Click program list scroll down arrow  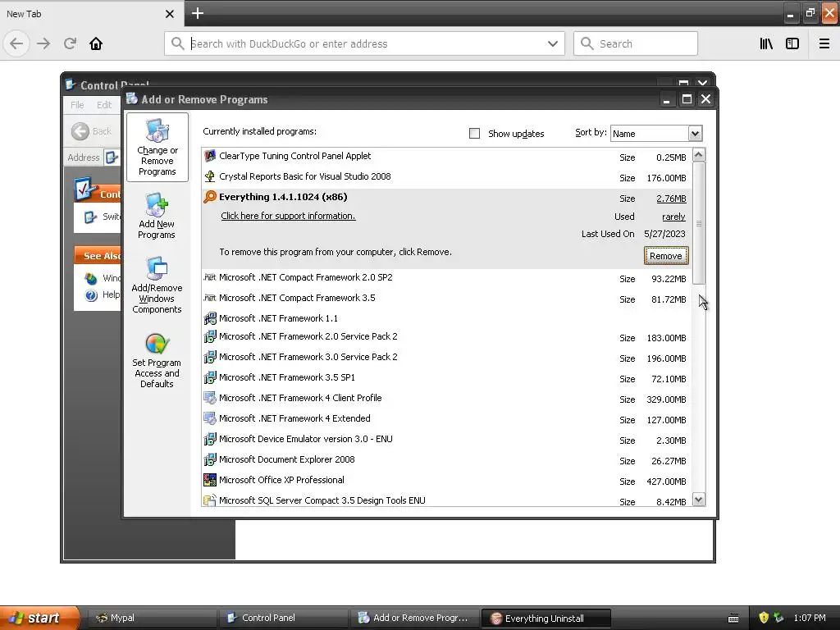tap(698, 500)
